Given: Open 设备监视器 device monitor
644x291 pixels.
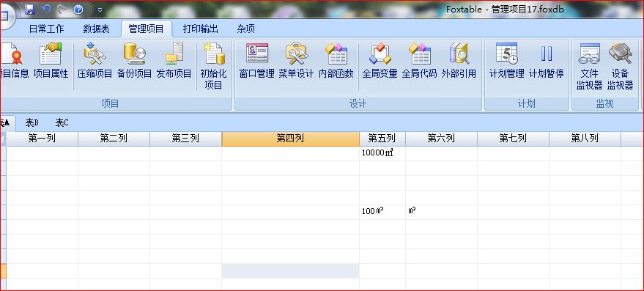Looking at the screenshot, I should click(x=620, y=66).
